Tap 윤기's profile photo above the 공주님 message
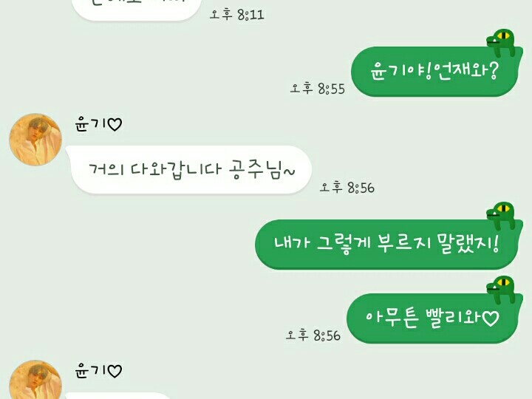The image size is (532, 399). pyautogui.click(x=35, y=140)
